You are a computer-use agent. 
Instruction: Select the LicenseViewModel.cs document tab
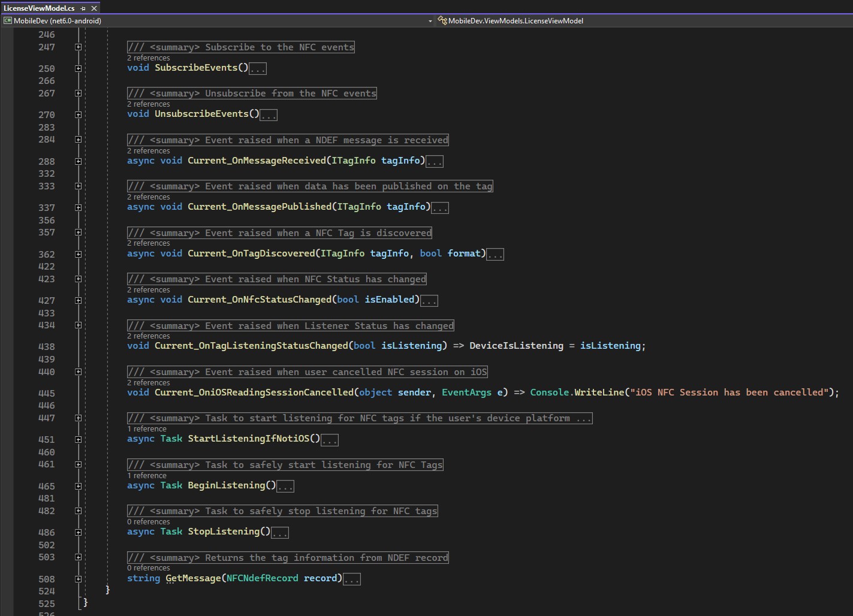point(39,8)
